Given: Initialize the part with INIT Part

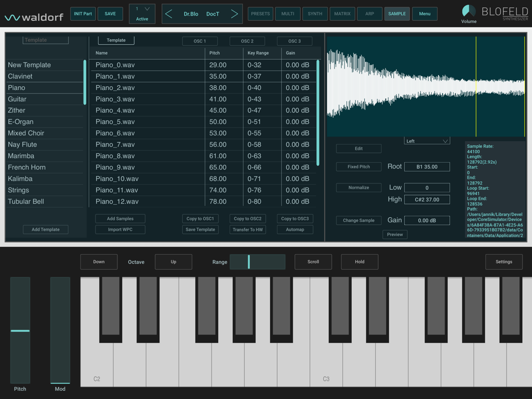Looking at the screenshot, I should click(83, 14).
